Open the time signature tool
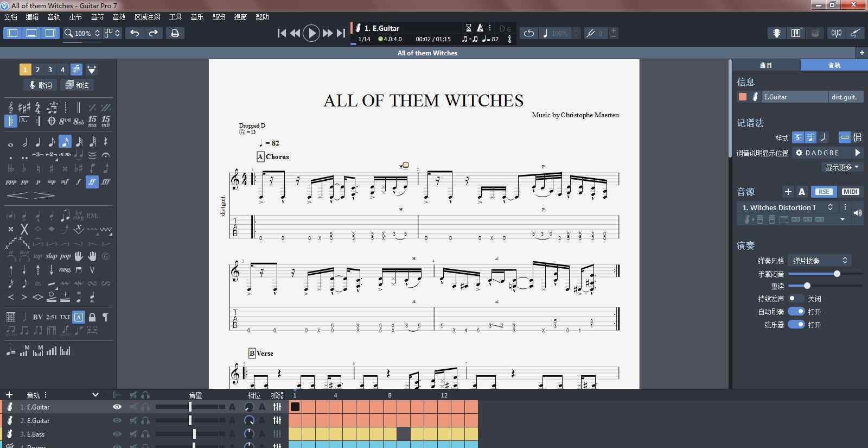The image size is (868, 448). (x=38, y=108)
